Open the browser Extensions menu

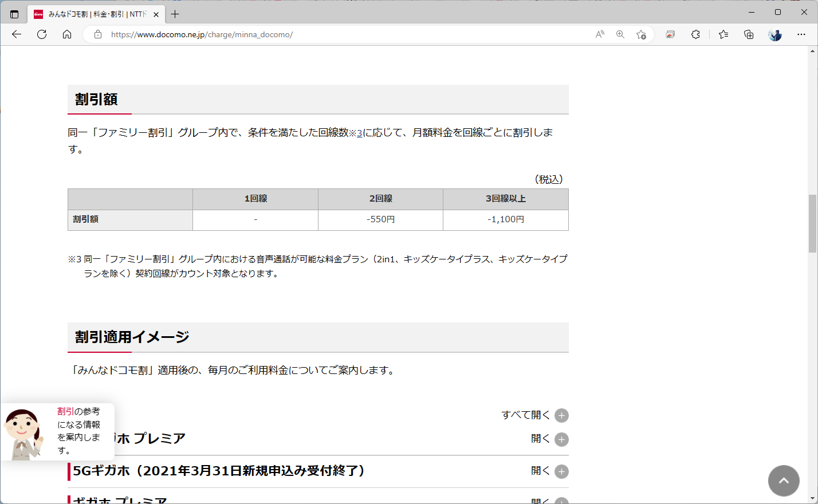(x=695, y=34)
